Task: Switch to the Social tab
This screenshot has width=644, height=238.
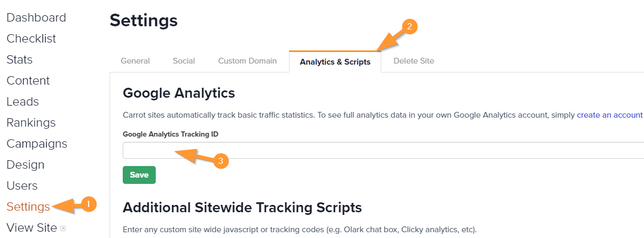Action: click(184, 61)
